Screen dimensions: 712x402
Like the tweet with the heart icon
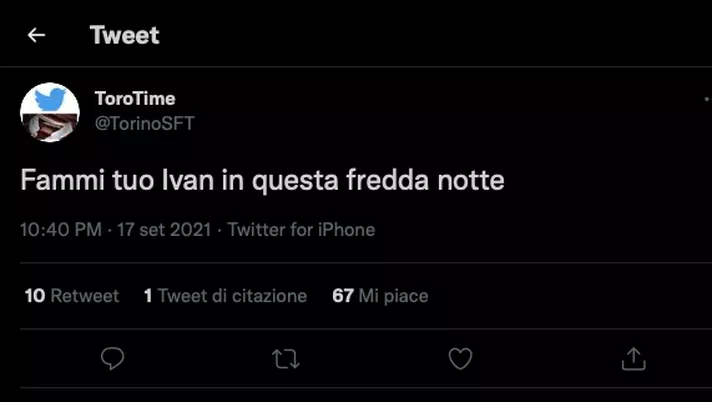pyautogui.click(x=460, y=359)
